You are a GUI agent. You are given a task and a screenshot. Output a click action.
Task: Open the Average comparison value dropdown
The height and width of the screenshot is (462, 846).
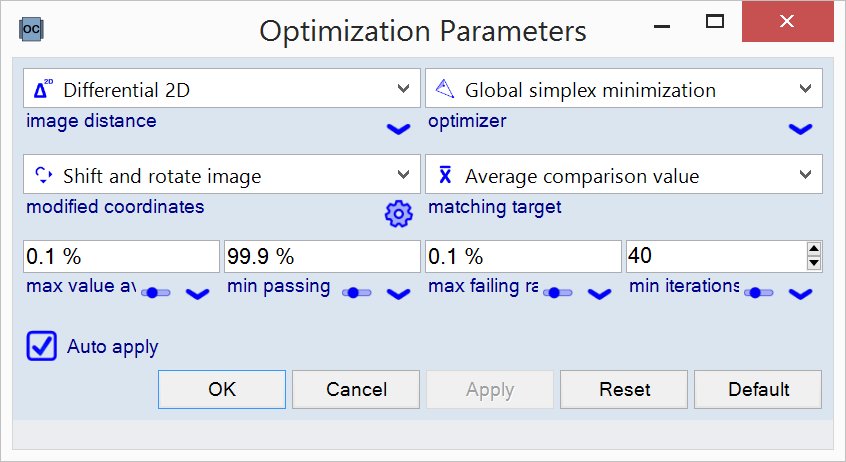[624, 175]
